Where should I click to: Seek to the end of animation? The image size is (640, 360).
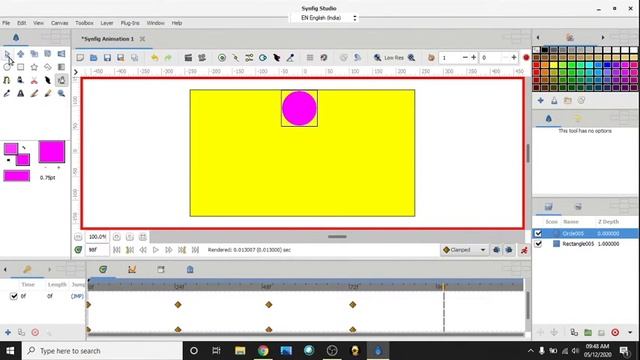tap(195, 250)
